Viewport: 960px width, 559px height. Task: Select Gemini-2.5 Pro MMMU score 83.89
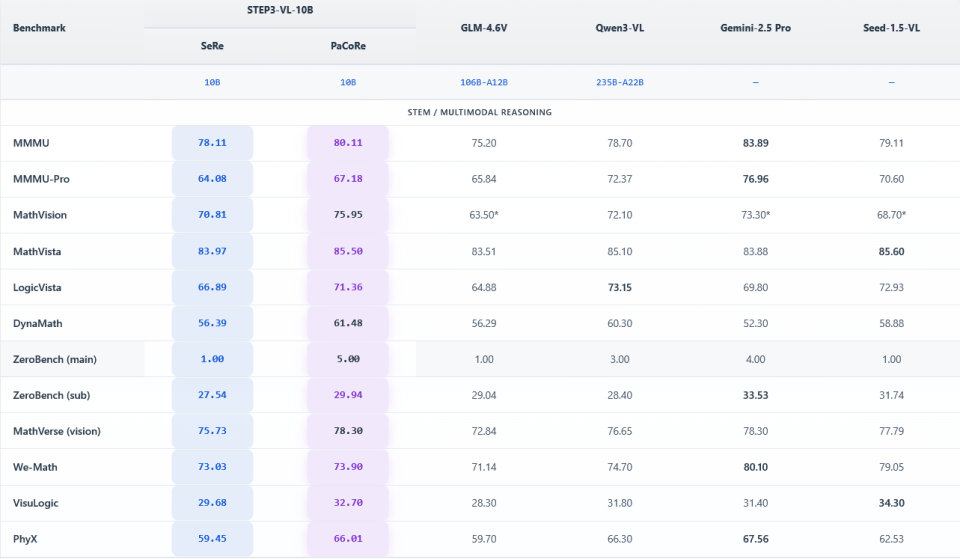click(x=756, y=143)
